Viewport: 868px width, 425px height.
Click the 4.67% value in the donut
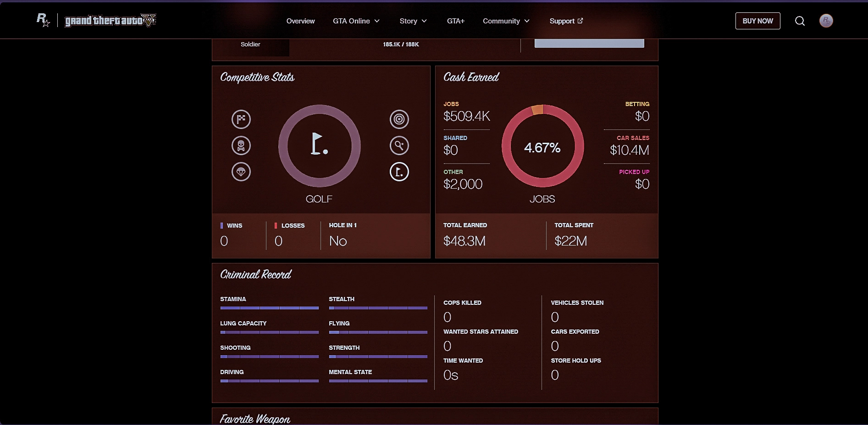coord(542,148)
